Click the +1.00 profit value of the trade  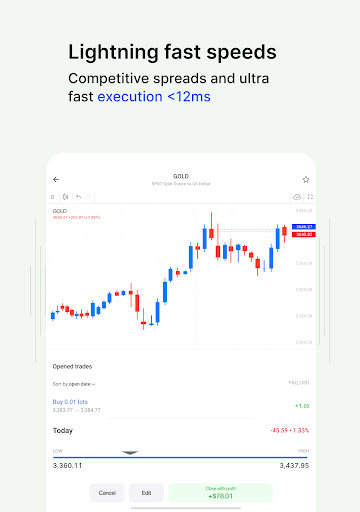(302, 406)
